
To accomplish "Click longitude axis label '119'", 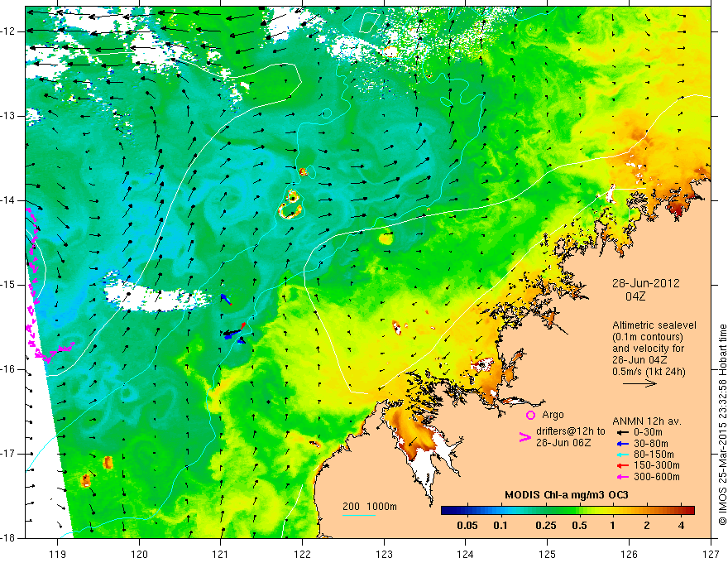I will click(x=58, y=554).
